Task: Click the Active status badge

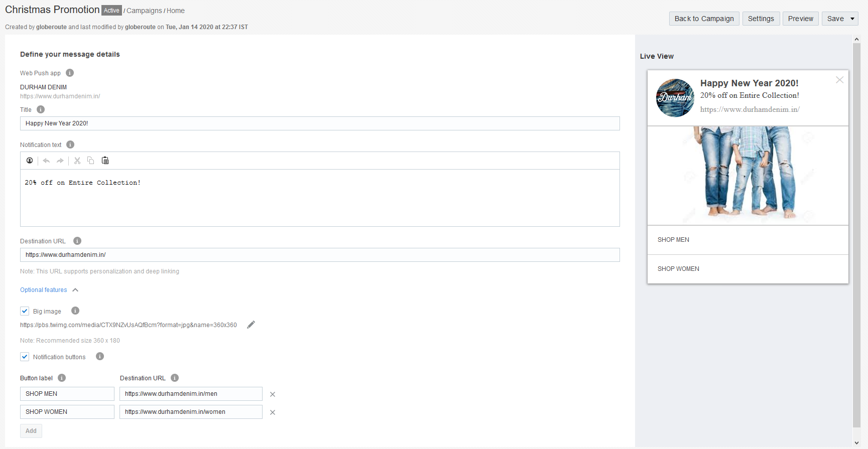Action: click(x=111, y=11)
